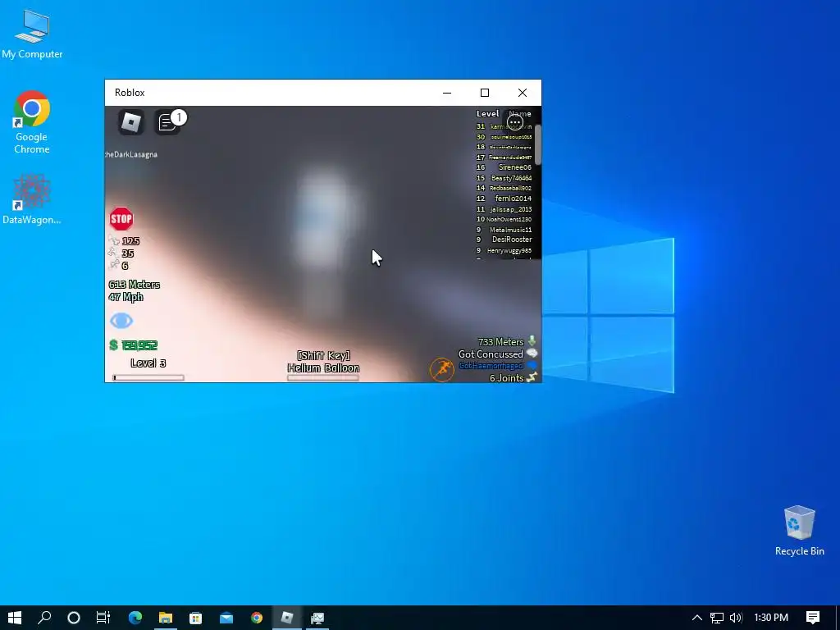Open My Computer desktop icon
Viewport: 840px width, 630px height.
[x=32, y=34]
